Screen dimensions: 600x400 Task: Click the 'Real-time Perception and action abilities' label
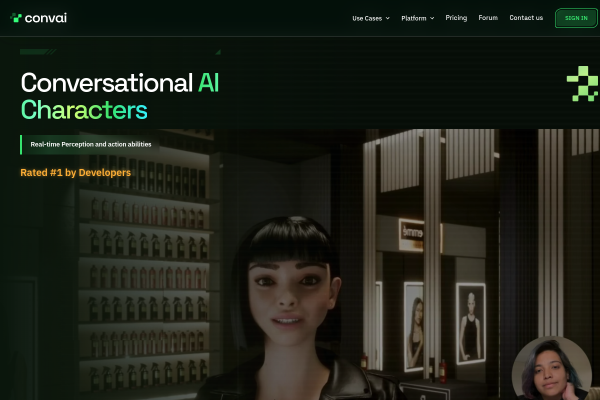(91, 144)
